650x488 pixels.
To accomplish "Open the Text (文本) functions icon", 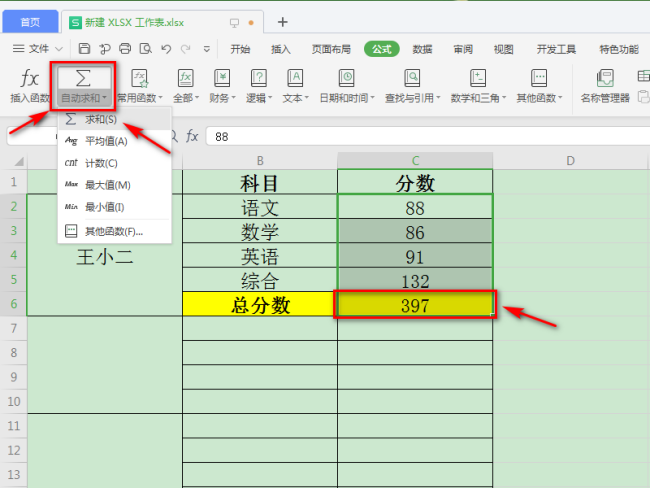I will pos(295,78).
